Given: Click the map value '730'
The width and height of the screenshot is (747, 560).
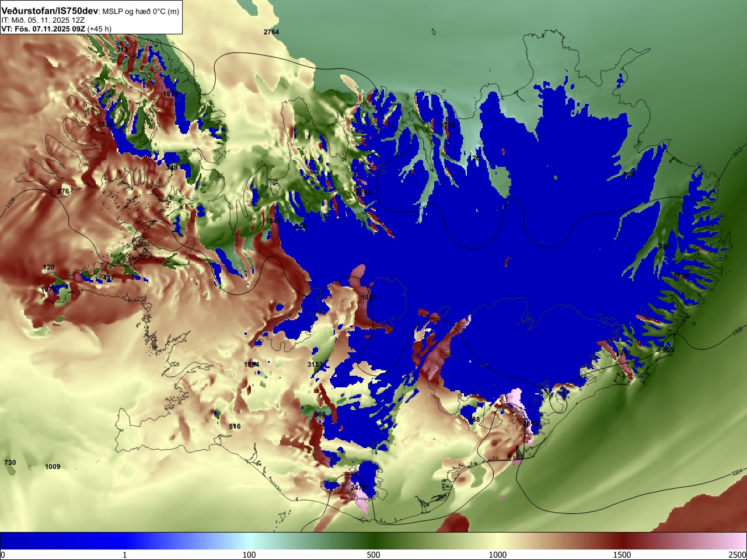Looking at the screenshot, I should (11, 463).
